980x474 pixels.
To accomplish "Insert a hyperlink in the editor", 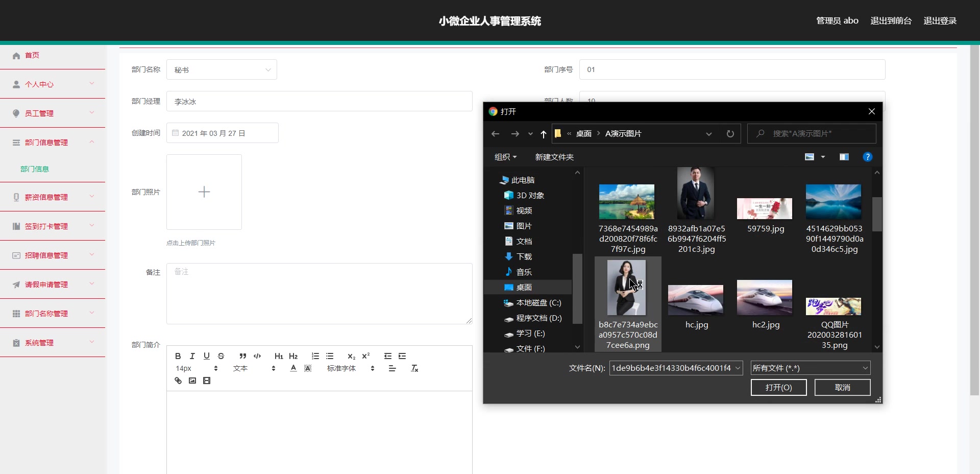I will coord(178,381).
